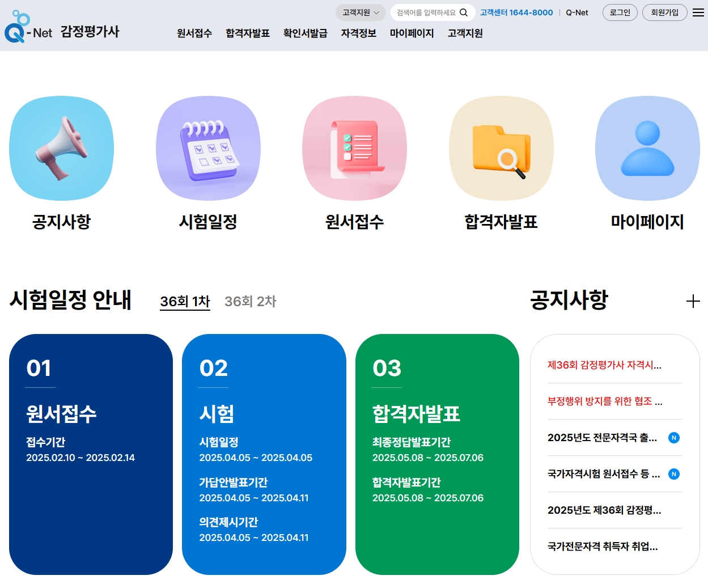The height and width of the screenshot is (588, 708).
Task: Click the search input field
Action: [425, 12]
